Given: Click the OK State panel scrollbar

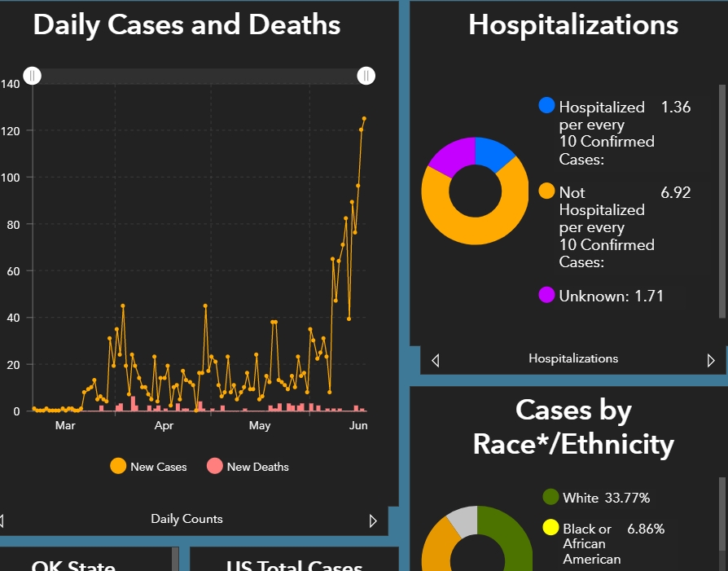Looking at the screenshot, I should [x=175, y=559].
